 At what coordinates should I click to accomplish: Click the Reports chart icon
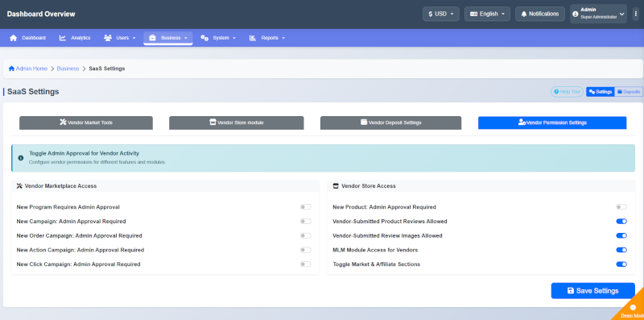tap(253, 38)
